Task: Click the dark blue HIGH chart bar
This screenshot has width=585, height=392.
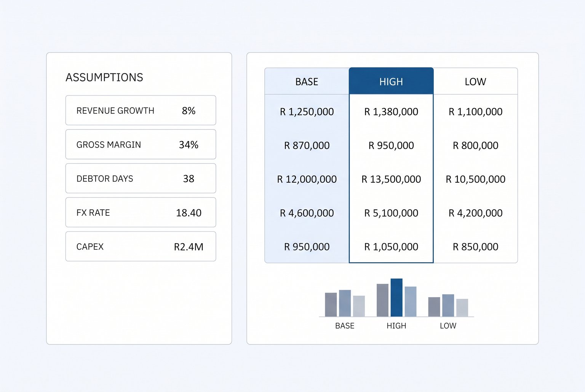Action: (x=396, y=298)
